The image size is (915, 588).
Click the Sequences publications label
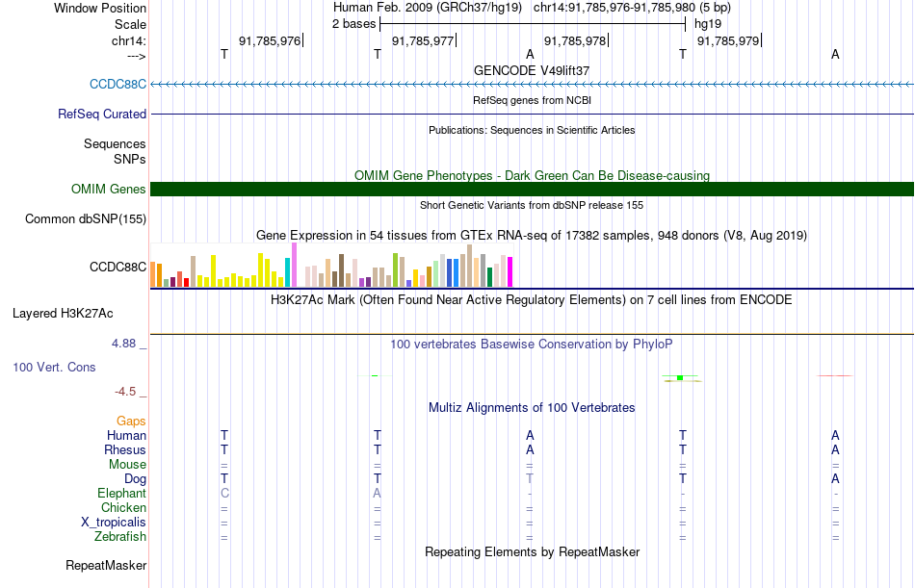tap(115, 143)
